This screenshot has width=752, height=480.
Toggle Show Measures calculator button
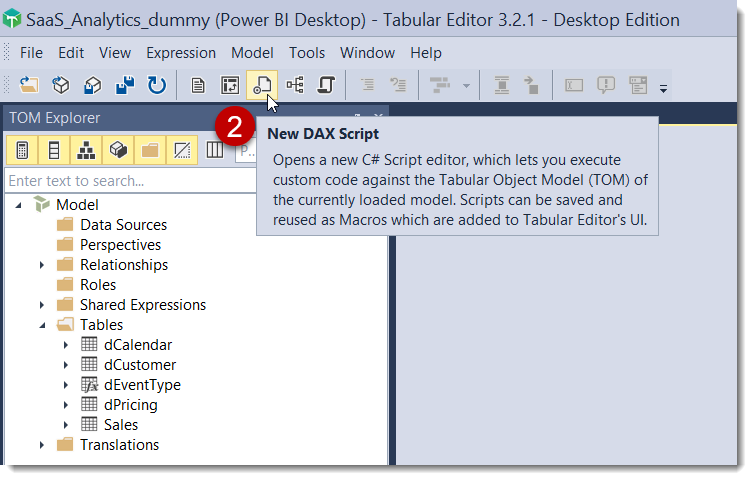click(22, 150)
